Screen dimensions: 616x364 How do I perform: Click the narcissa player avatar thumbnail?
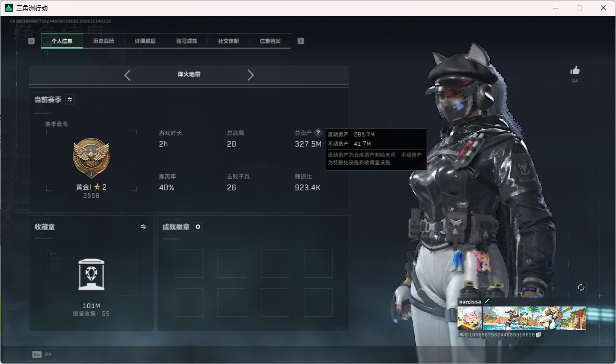click(x=470, y=318)
